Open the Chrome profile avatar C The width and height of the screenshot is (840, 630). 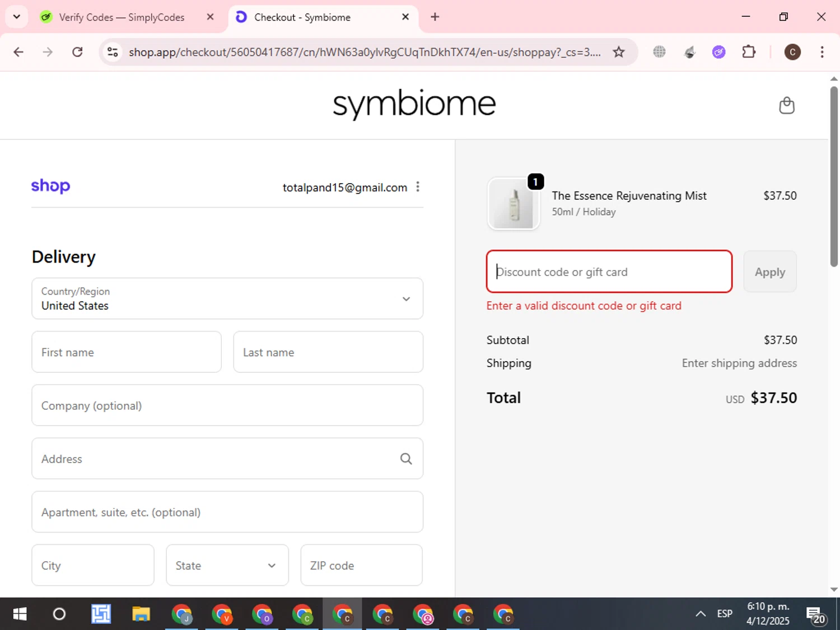pyautogui.click(x=792, y=52)
